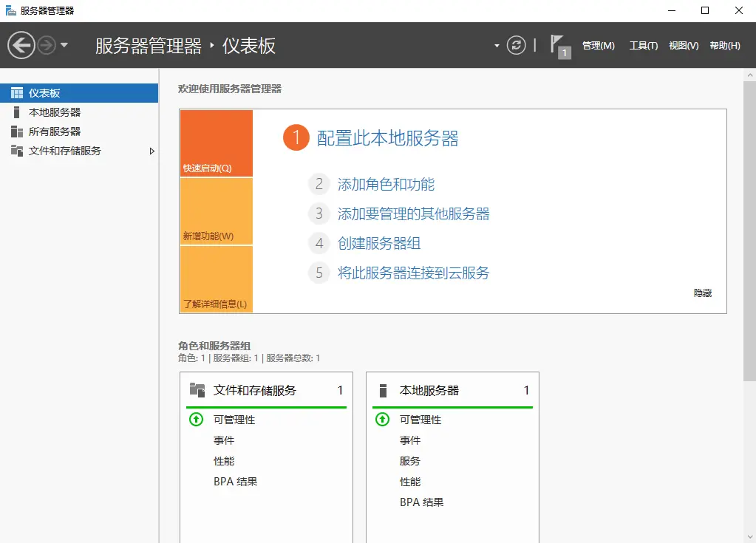Click the step 4 number circle

point(319,243)
